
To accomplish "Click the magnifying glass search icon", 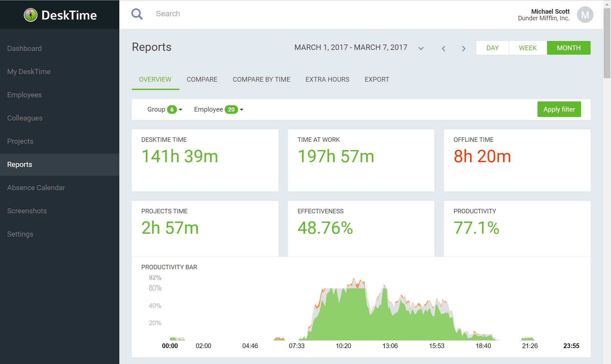I will [x=137, y=14].
